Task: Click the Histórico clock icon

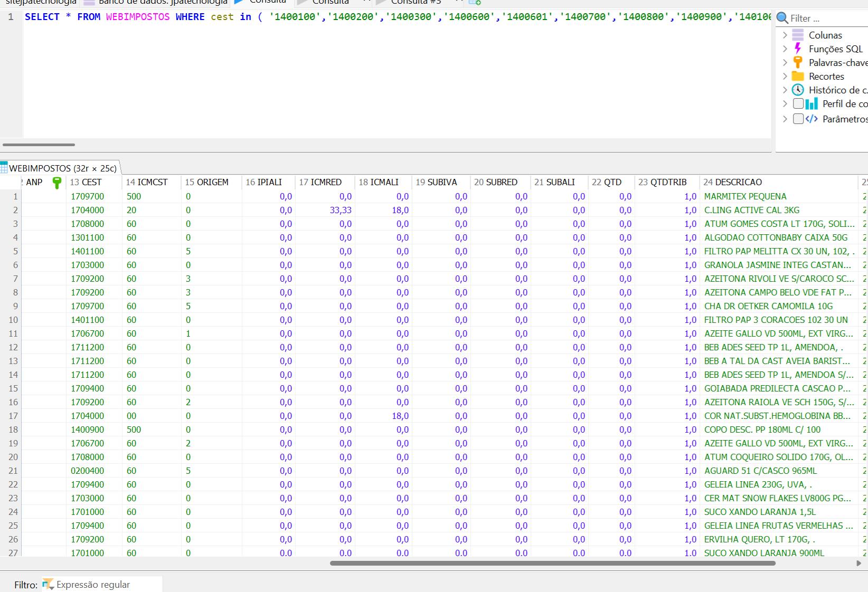Action: point(798,90)
